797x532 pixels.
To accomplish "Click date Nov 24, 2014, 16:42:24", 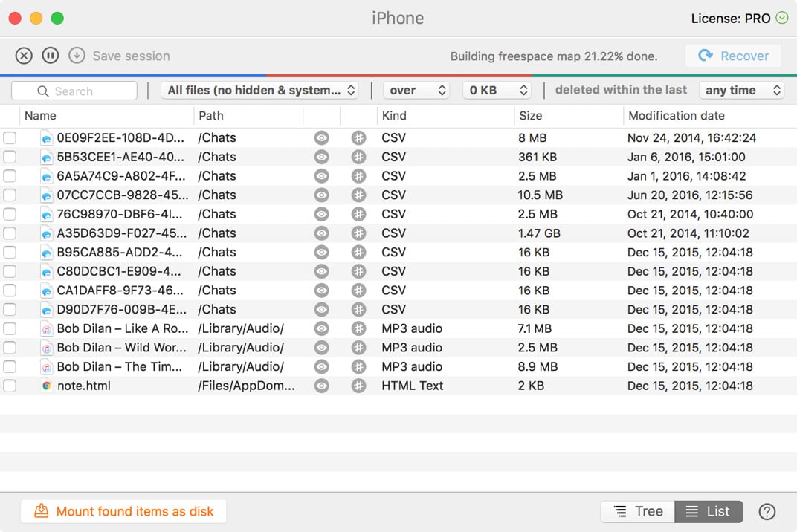I will pos(691,137).
